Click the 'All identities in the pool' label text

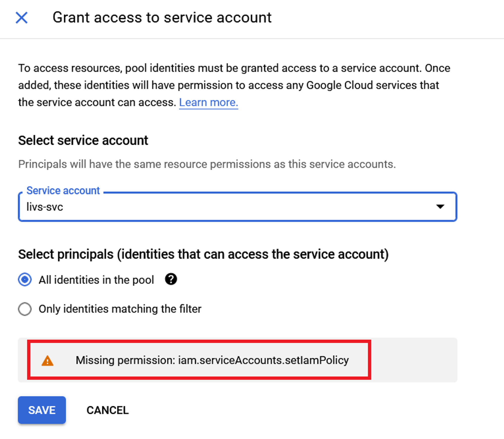(96, 280)
